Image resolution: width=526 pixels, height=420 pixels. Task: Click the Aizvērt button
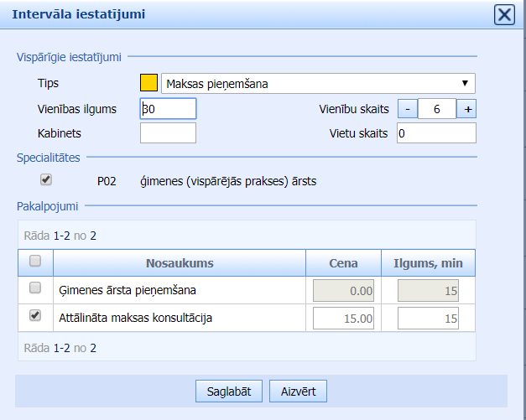click(298, 391)
